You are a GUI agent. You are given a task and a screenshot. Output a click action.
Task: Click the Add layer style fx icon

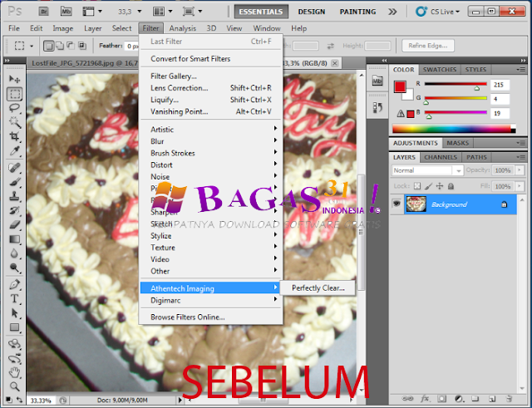pyautogui.click(x=425, y=399)
